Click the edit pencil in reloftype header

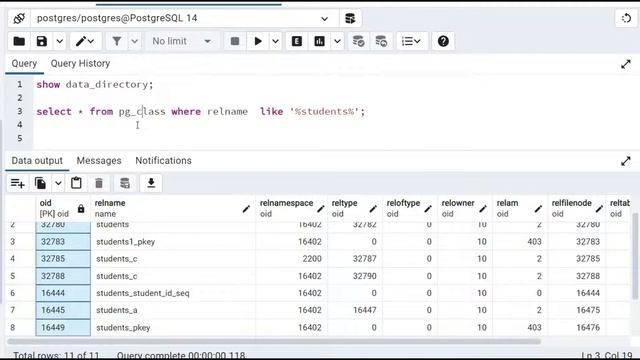pyautogui.click(x=428, y=209)
